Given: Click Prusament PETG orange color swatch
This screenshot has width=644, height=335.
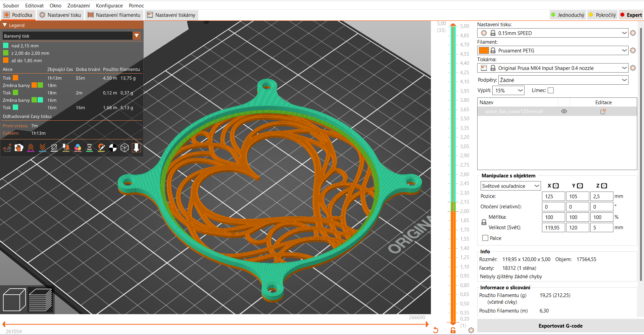Looking at the screenshot, I should tap(484, 50).
